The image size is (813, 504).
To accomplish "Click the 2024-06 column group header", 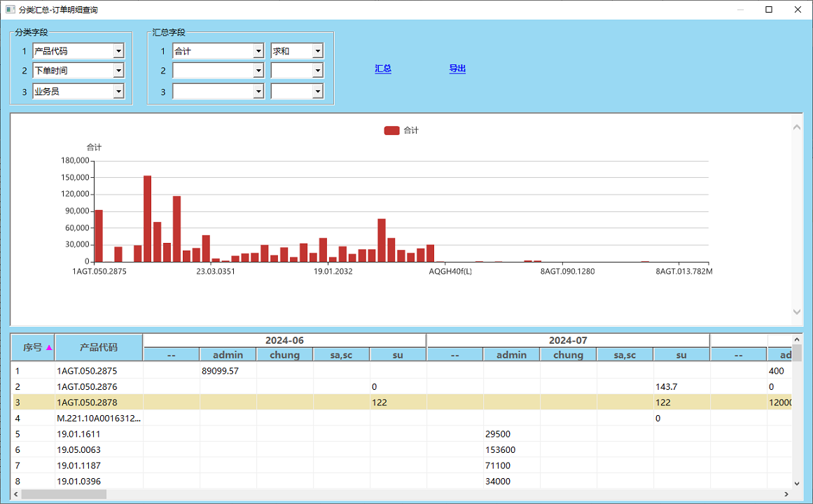I will (284, 341).
